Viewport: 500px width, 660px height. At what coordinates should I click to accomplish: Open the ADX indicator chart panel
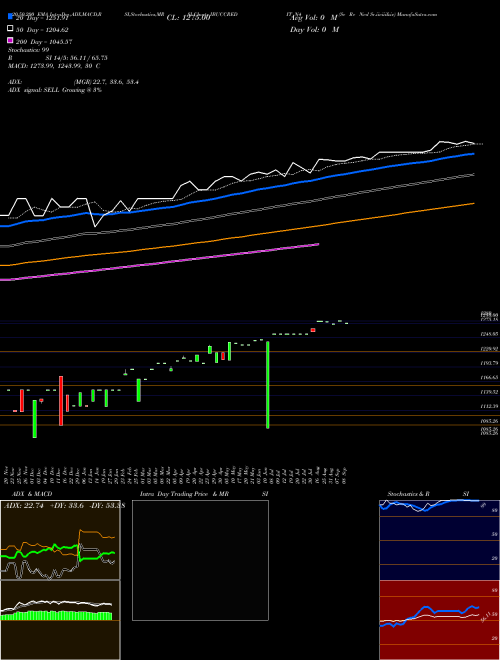[x=60, y=540]
